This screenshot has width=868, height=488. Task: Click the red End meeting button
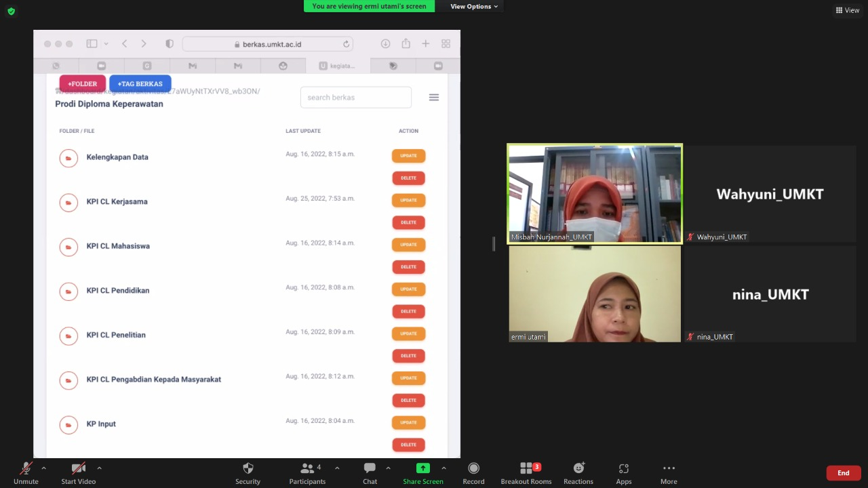point(843,473)
